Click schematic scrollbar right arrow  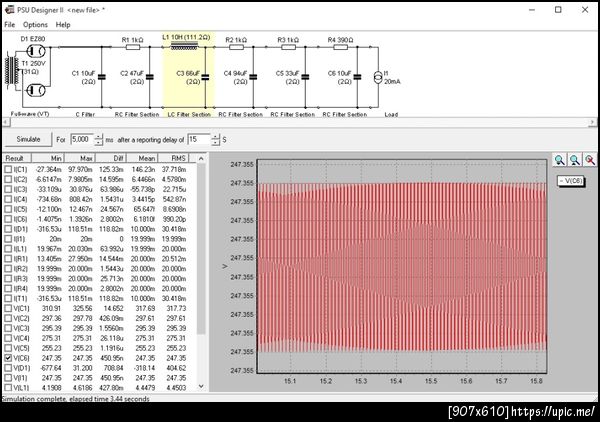click(592, 122)
